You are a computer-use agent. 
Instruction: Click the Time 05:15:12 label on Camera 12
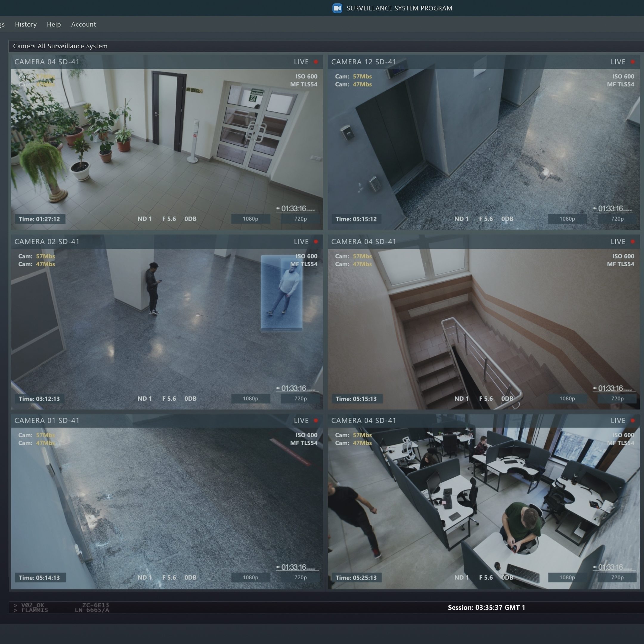coord(356,219)
